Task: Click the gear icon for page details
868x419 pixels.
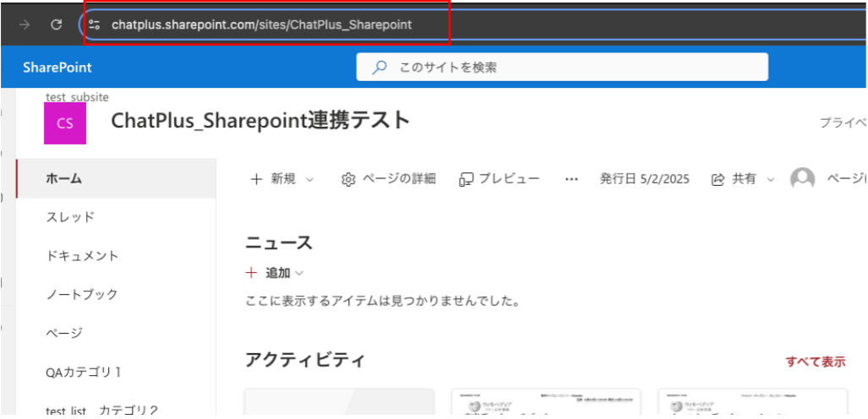Action: (348, 179)
